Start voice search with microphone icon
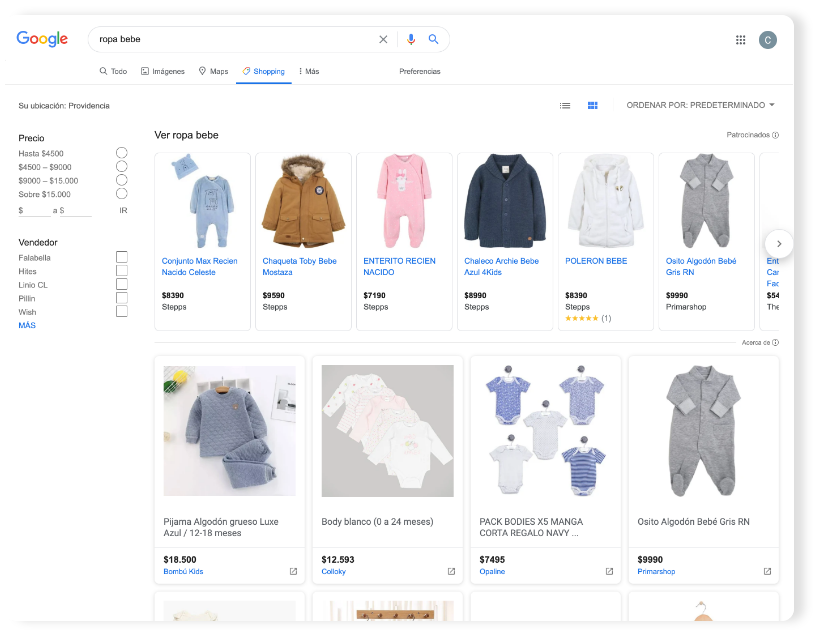Screen dimensions: 819x636 click(x=410, y=40)
